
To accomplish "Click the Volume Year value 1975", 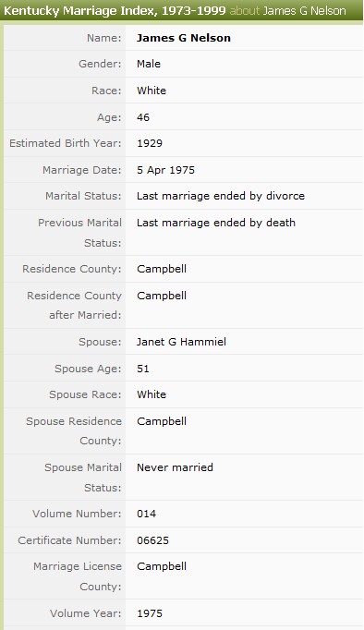I will pos(150,613).
